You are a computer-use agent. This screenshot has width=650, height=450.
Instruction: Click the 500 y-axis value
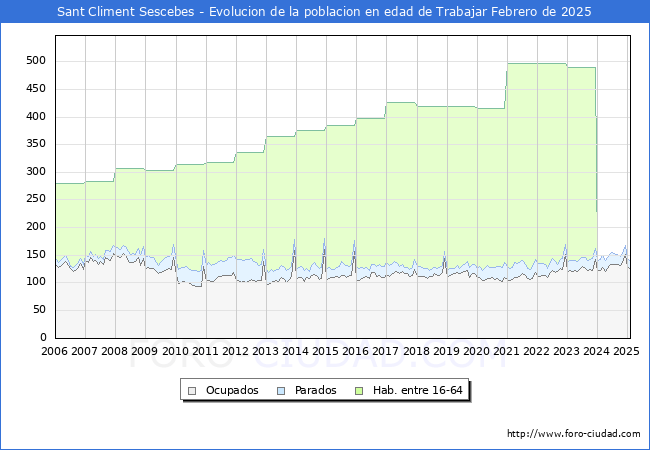tap(36, 61)
